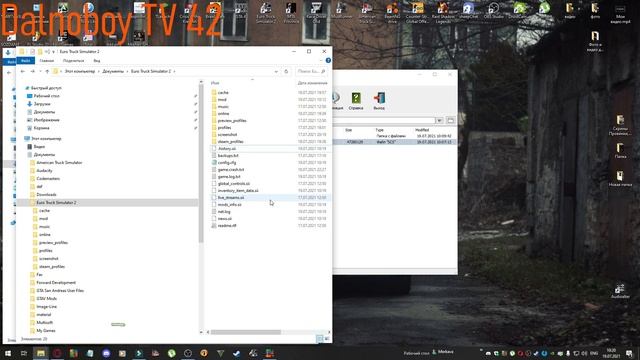
Task: Click Документы in the address breadcrumb
Action: [x=113, y=71]
